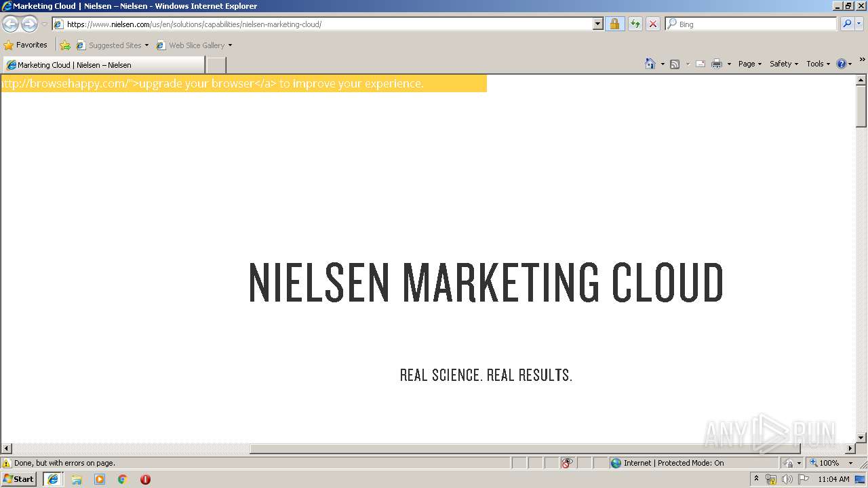The height and width of the screenshot is (488, 868).
Task: Click the Add to Favorites Bar icon
Action: (x=65, y=45)
